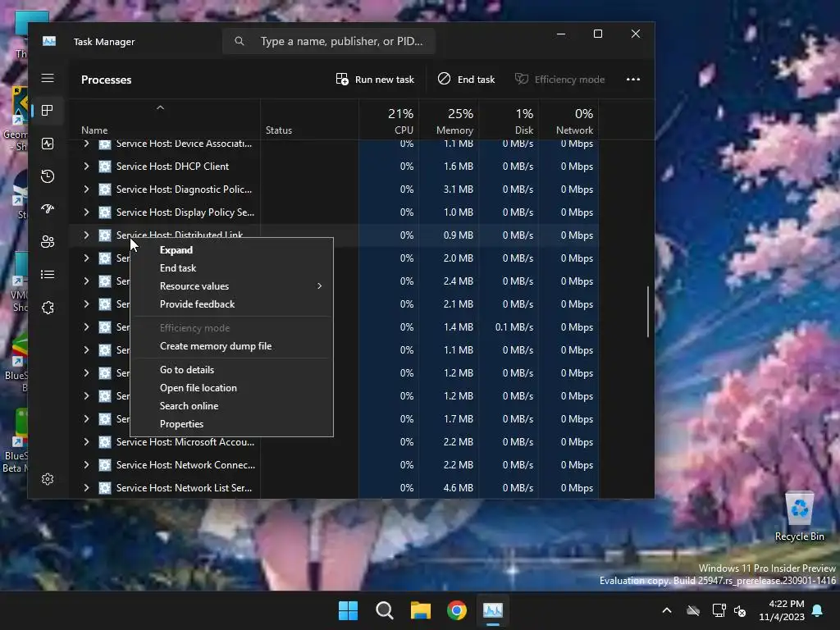The image size is (840, 630).
Task: Sort by CPU column header
Action: [389, 121]
